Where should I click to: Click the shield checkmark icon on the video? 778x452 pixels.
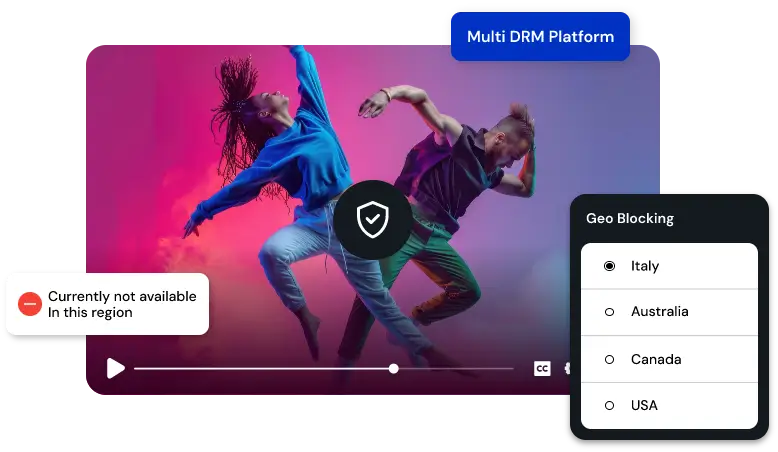(373, 218)
